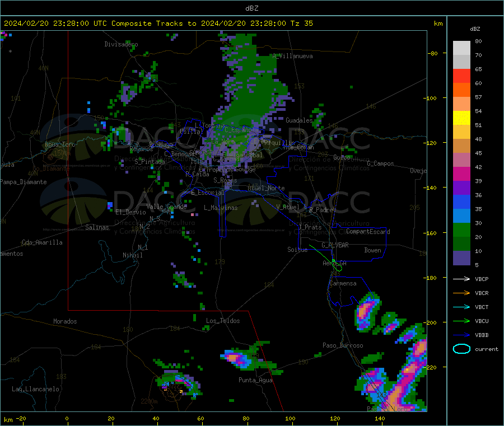
Task: Click the 'Bowen' map label
Action: [x=372, y=250]
